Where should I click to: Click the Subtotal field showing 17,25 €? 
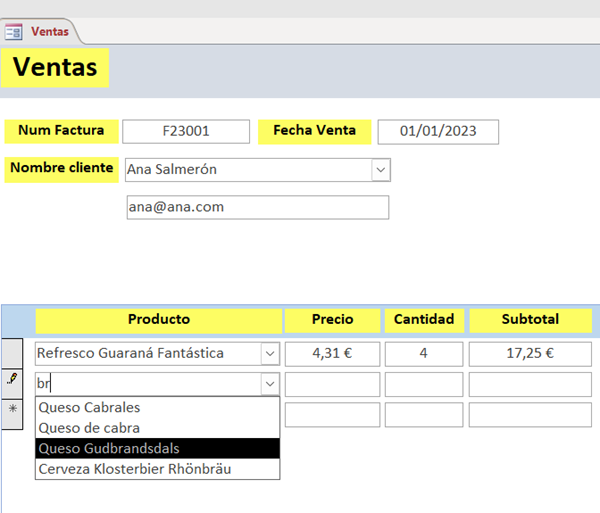coord(530,353)
